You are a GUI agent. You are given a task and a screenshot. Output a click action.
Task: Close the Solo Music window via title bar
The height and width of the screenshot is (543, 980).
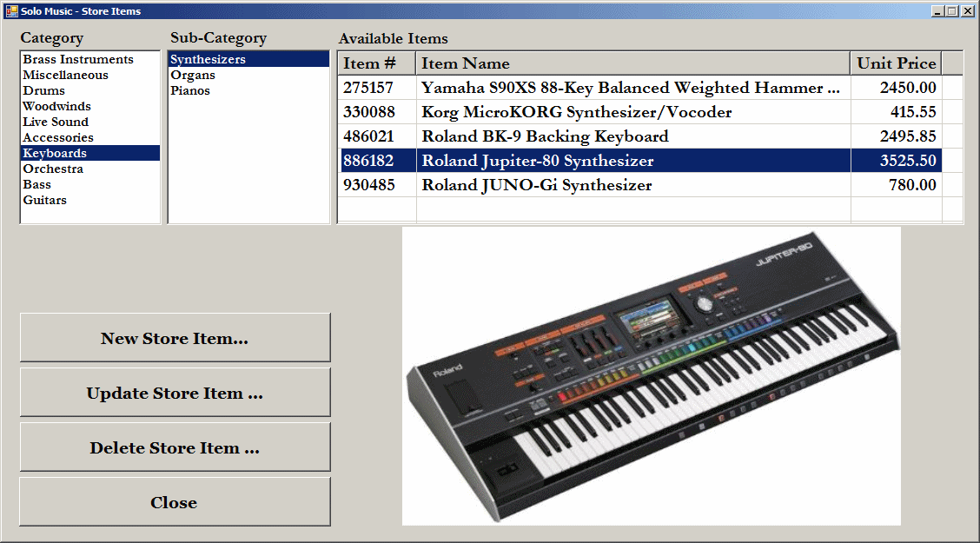point(968,10)
